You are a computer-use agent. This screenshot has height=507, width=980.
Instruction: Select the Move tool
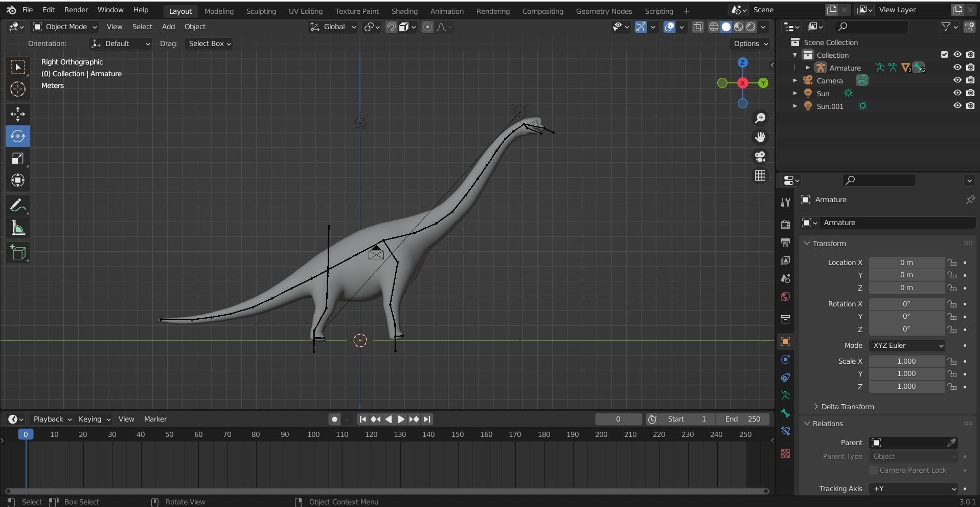point(18,114)
